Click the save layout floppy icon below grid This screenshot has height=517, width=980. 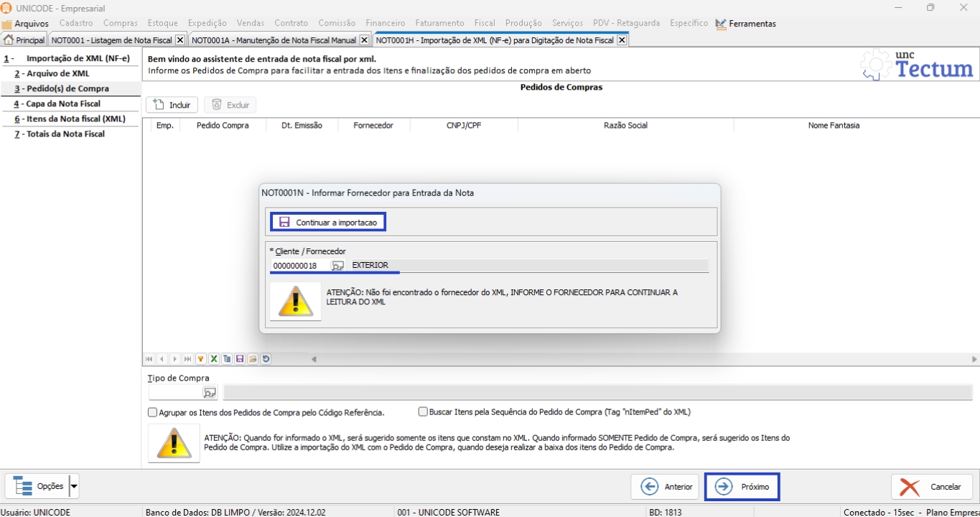[240, 359]
